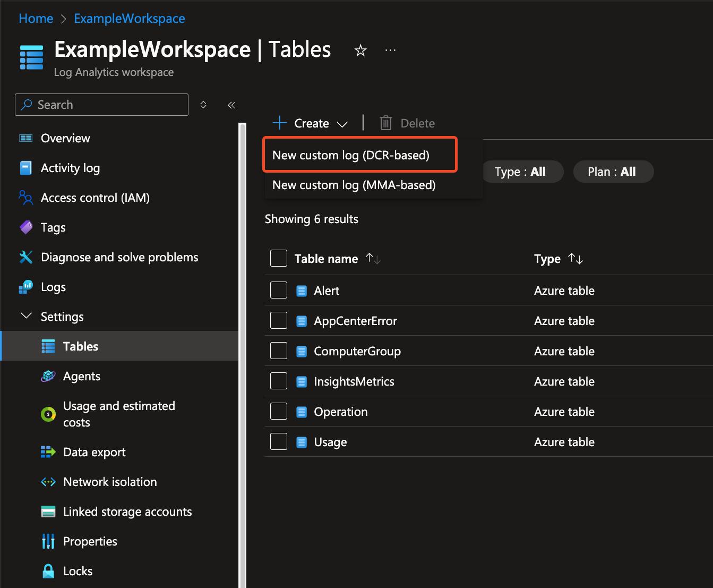Image resolution: width=713 pixels, height=588 pixels.
Task: Click the Network isolation icon
Action: [x=48, y=482]
